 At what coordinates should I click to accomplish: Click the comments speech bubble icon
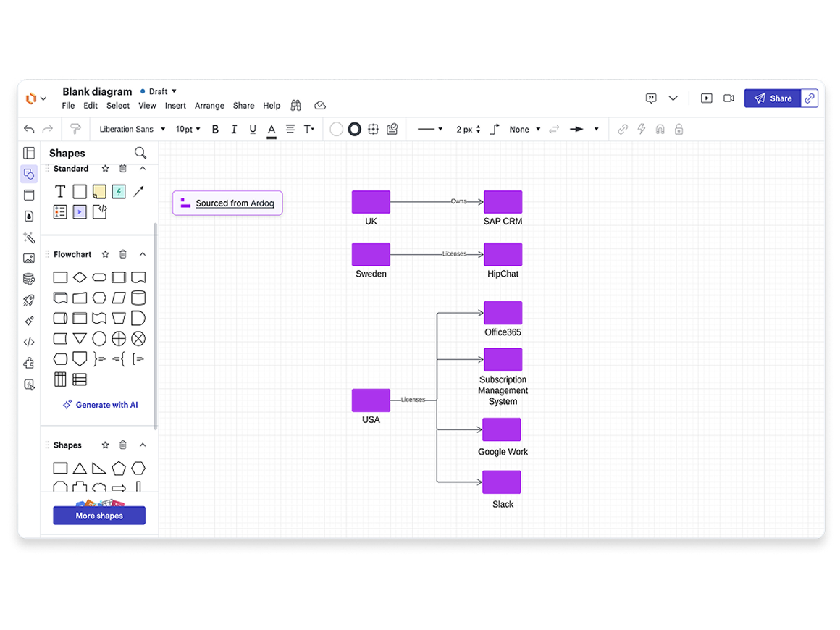tap(651, 98)
